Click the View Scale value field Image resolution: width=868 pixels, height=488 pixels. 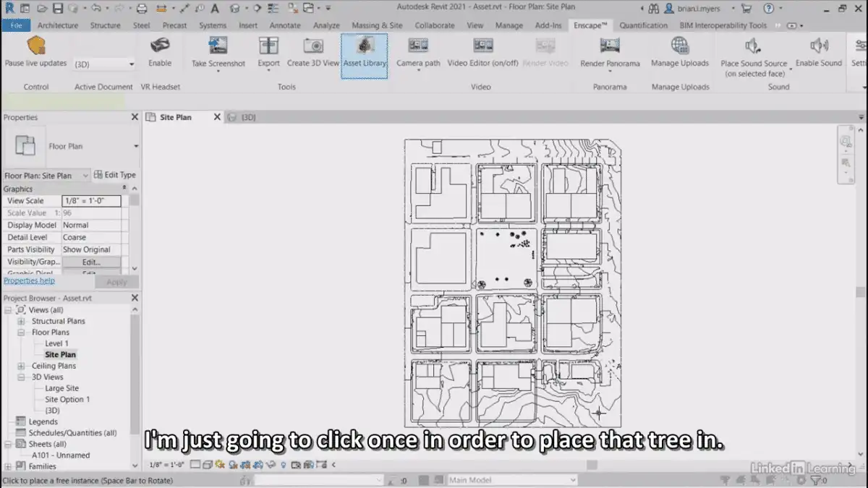click(x=91, y=201)
